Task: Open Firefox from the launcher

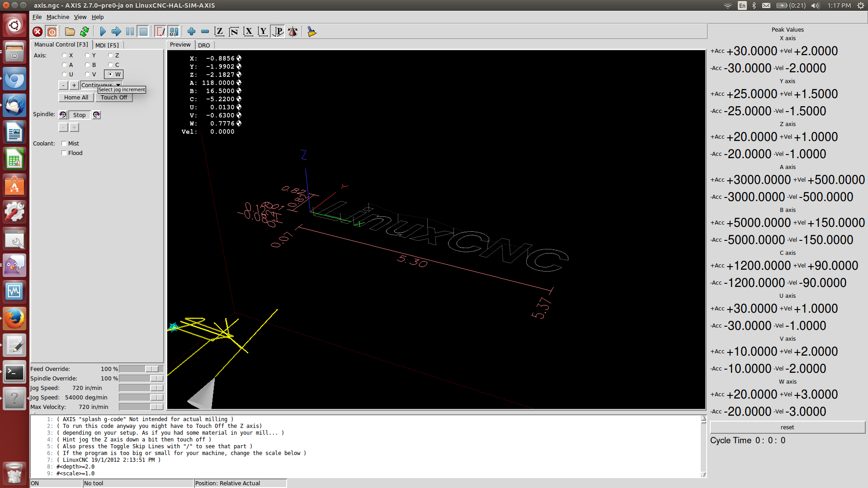Action: click(14, 319)
